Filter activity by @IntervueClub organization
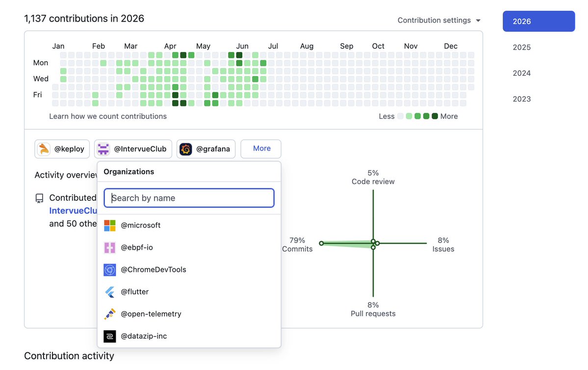Screen dimensions: 588x370 [x=133, y=149]
